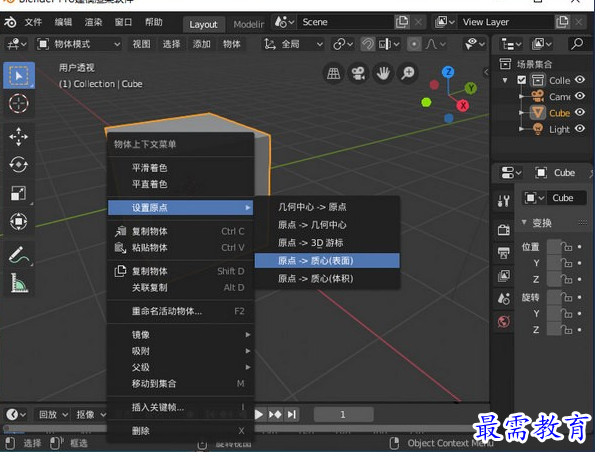This screenshot has height=459, width=597.
Task: Switch to camera view icon
Action: tap(358, 73)
